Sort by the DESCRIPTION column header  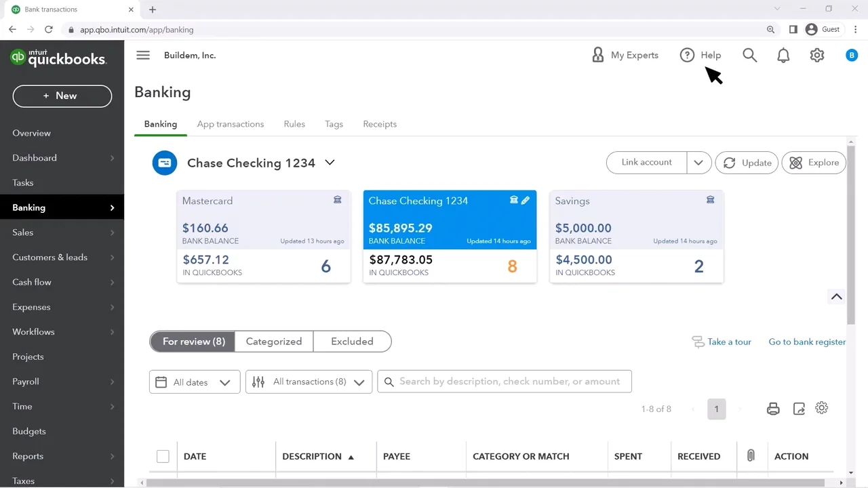pos(318,456)
